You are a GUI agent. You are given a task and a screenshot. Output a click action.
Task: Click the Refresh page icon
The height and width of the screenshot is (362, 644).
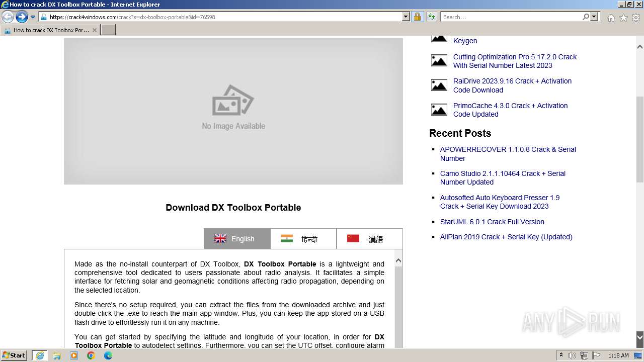pos(431,17)
